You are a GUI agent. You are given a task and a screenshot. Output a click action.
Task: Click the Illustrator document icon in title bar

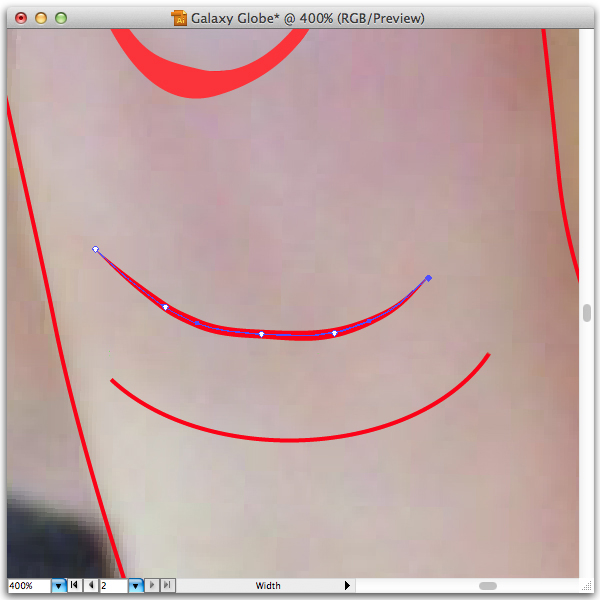click(179, 18)
